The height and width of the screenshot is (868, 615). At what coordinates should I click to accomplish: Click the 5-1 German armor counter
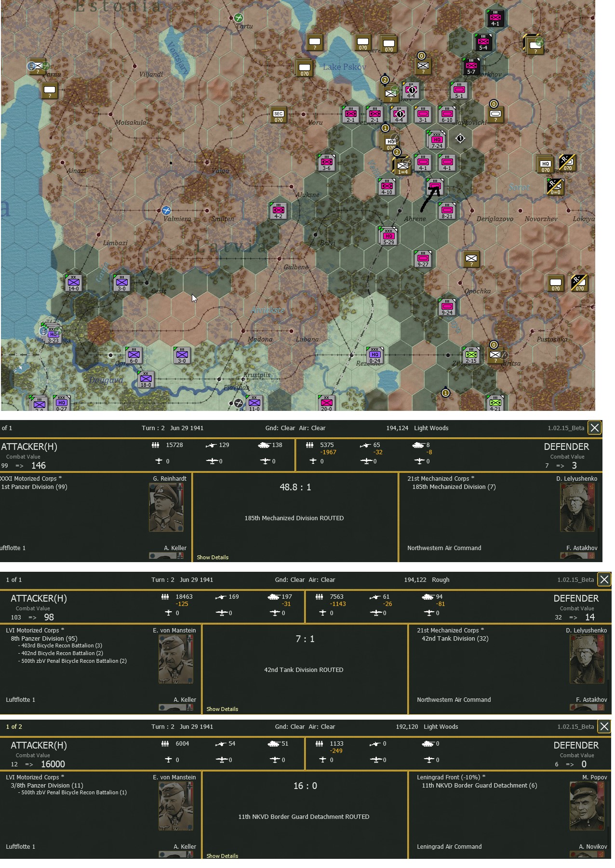point(459,91)
